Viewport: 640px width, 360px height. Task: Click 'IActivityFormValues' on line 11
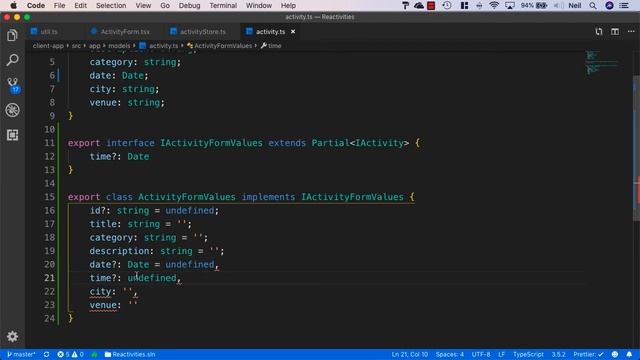point(211,143)
